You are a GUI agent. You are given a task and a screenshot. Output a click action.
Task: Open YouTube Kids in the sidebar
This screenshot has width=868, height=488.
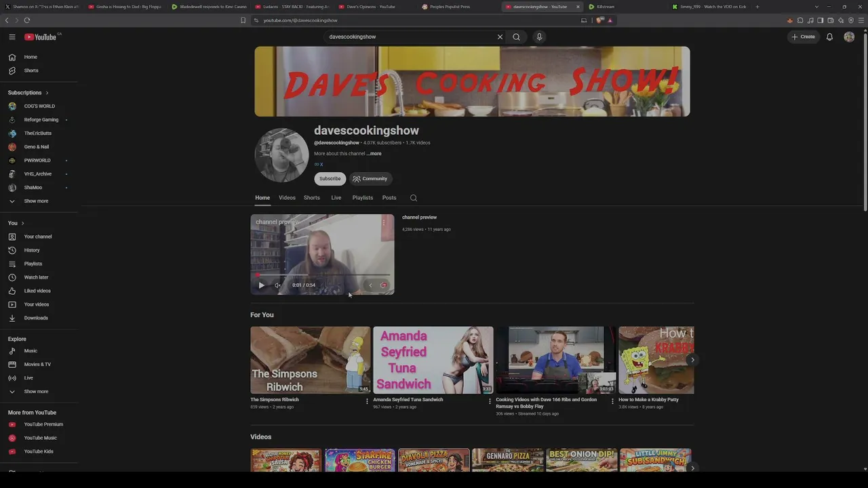coord(39,451)
